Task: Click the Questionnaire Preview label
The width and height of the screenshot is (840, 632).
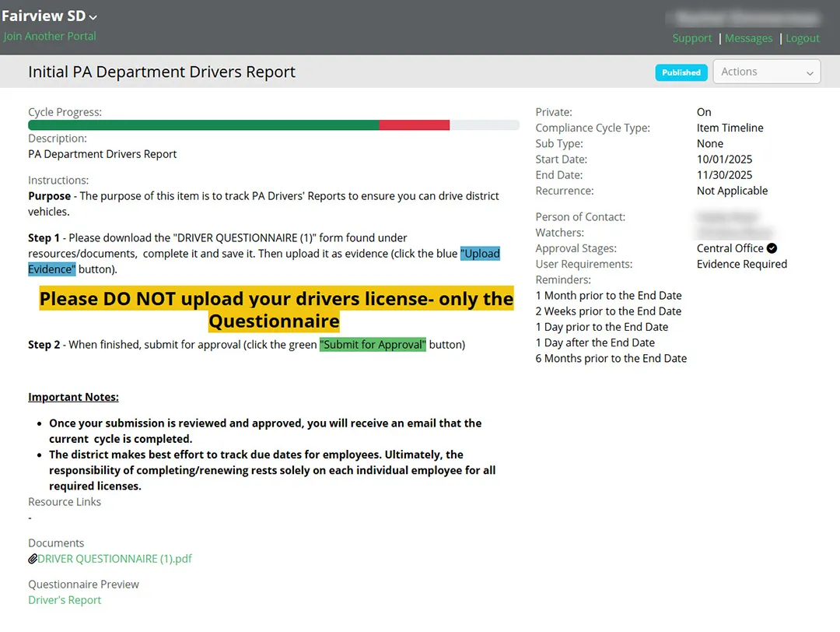Action: point(83,585)
